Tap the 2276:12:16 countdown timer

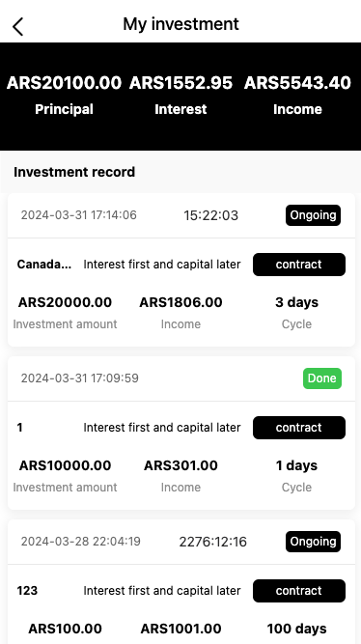[212, 542]
